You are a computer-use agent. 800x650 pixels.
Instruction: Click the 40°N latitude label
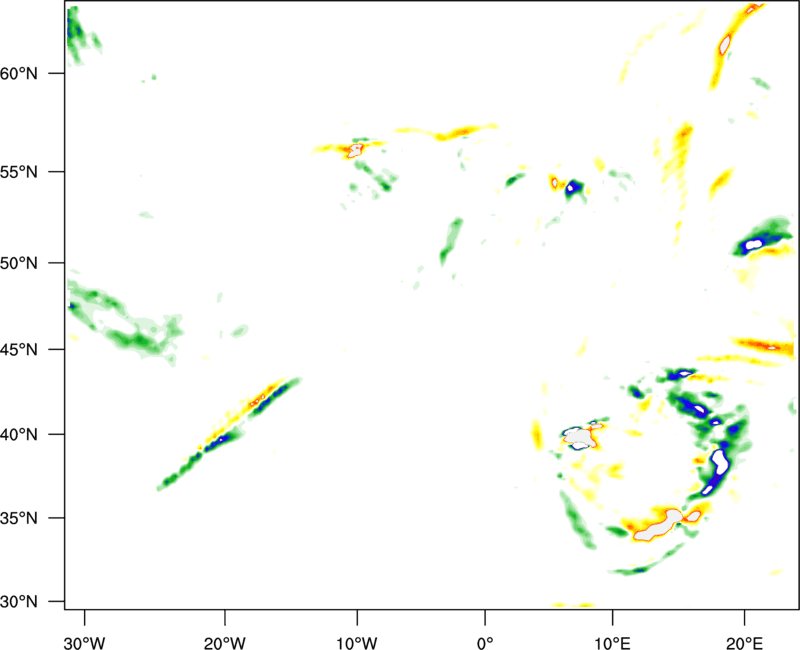tap(19, 434)
